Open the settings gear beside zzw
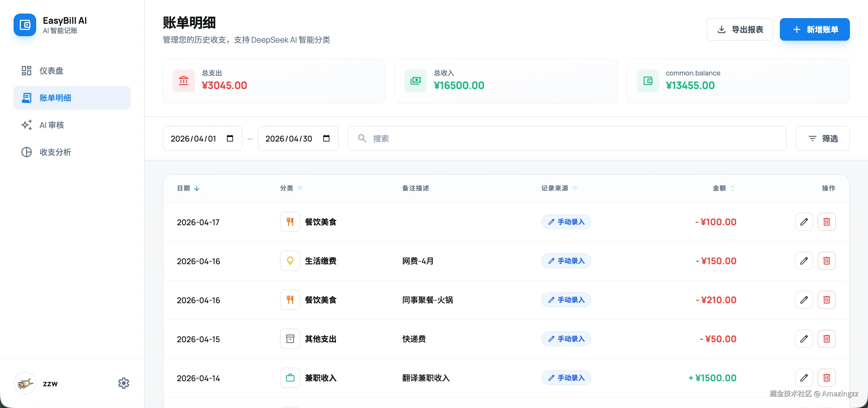 pyautogui.click(x=123, y=383)
